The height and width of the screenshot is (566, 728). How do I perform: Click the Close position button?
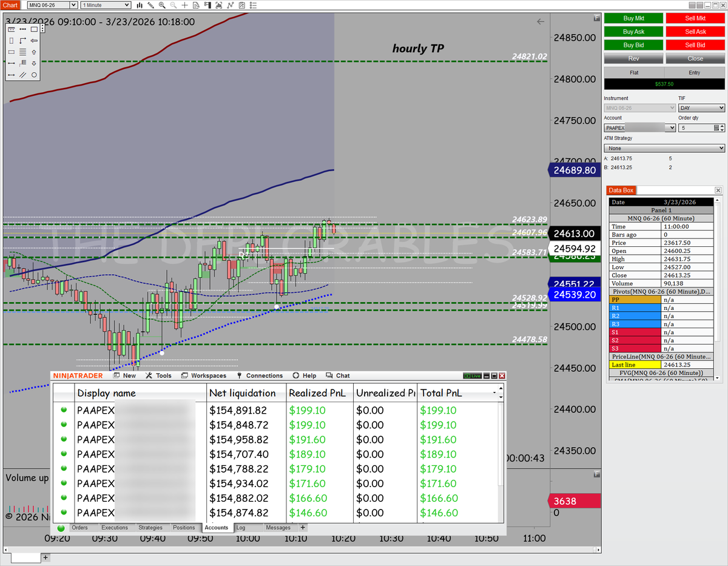point(695,58)
